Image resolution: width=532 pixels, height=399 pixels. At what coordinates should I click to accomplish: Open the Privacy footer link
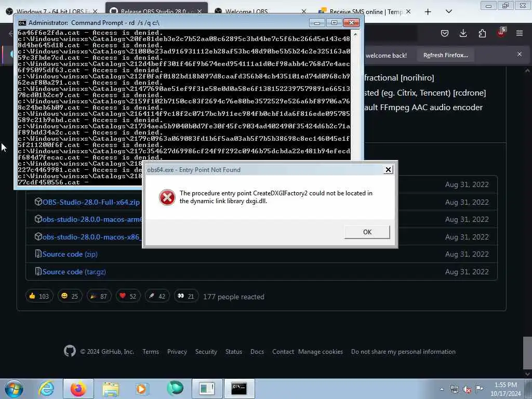pos(177,352)
